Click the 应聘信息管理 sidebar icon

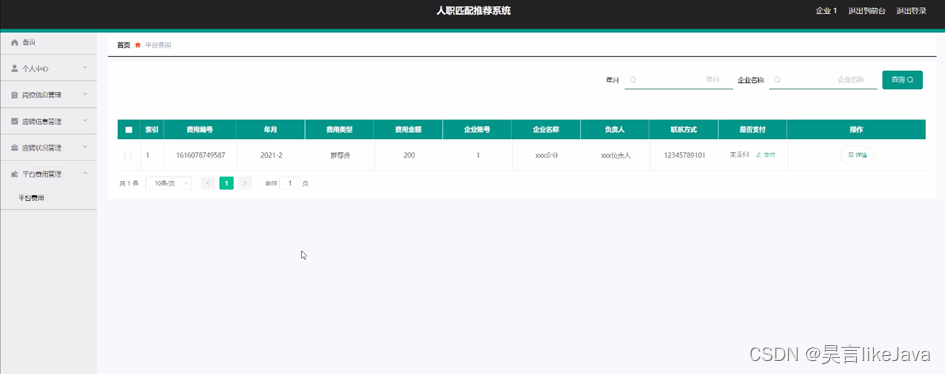click(15, 121)
